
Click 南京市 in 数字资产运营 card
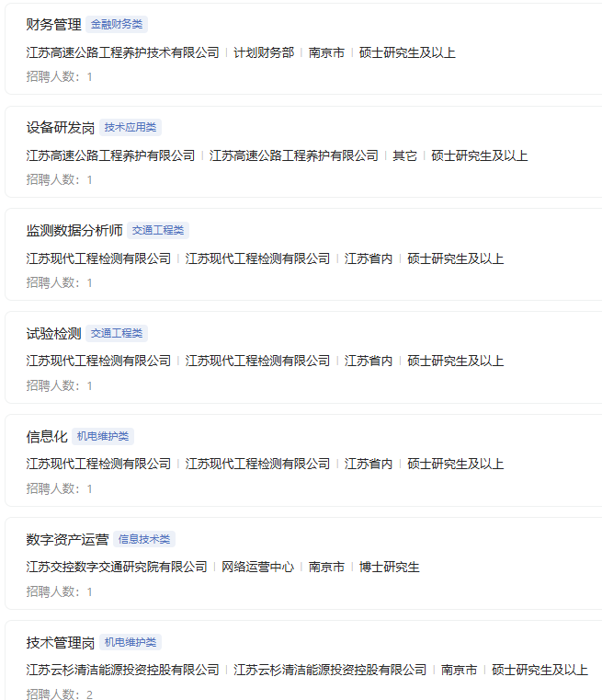[x=326, y=567]
